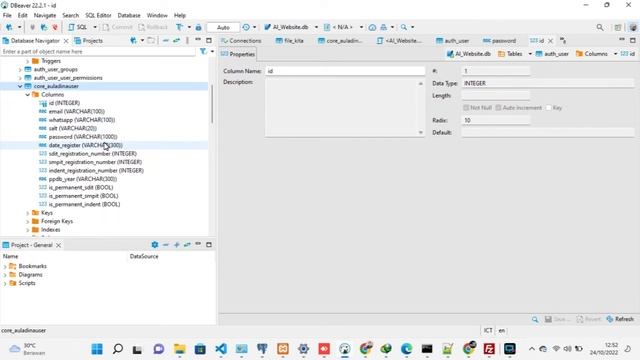
Task: Open the SQL Editor menu
Action: pos(98,15)
